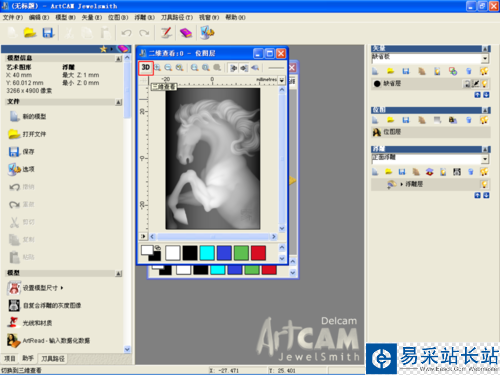Click the 光线和材质 icon
The width and height of the screenshot is (500, 375).
click(14, 322)
